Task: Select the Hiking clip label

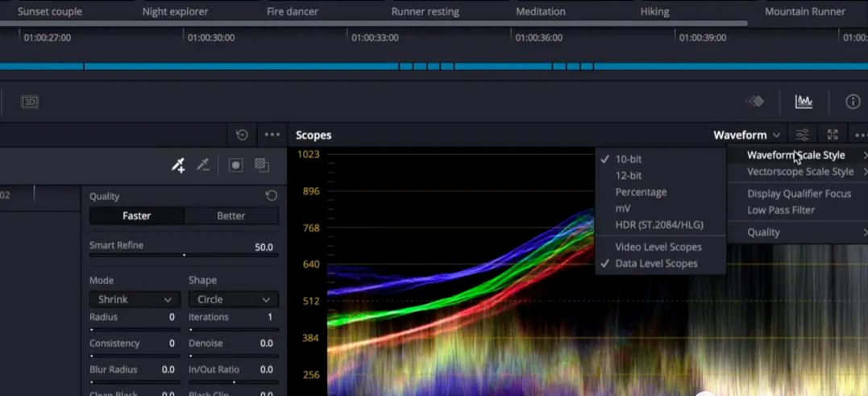Action: (x=655, y=11)
